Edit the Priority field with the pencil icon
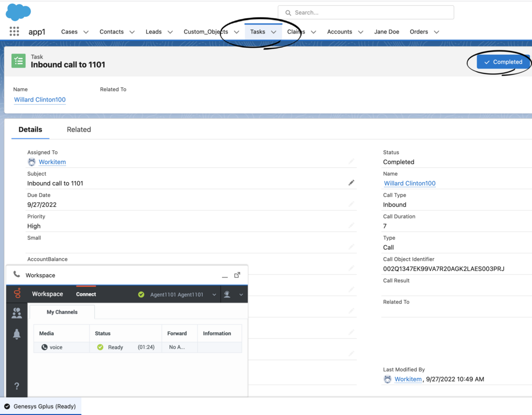 click(x=352, y=224)
